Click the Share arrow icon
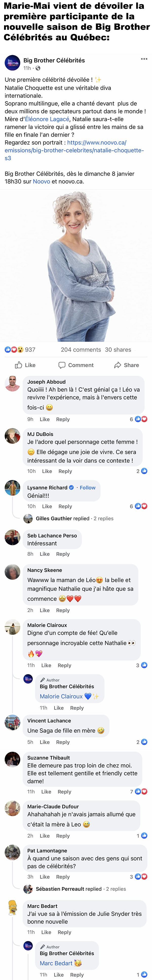The width and height of the screenshot is (152, 980). (x=118, y=365)
